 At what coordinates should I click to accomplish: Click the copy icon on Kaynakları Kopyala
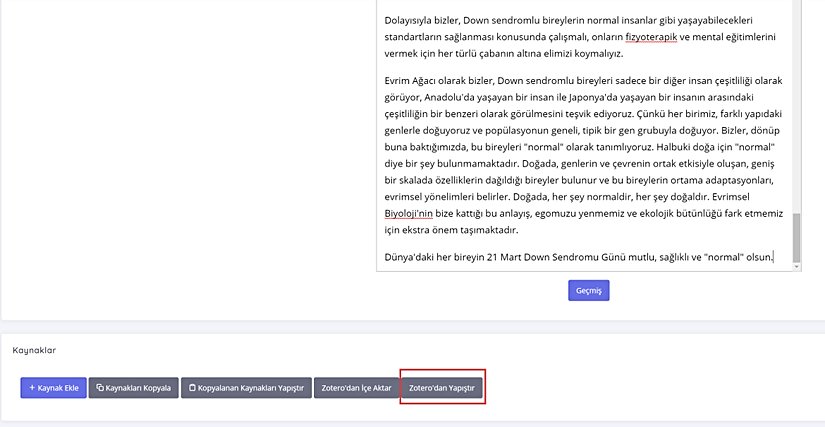(x=100, y=388)
